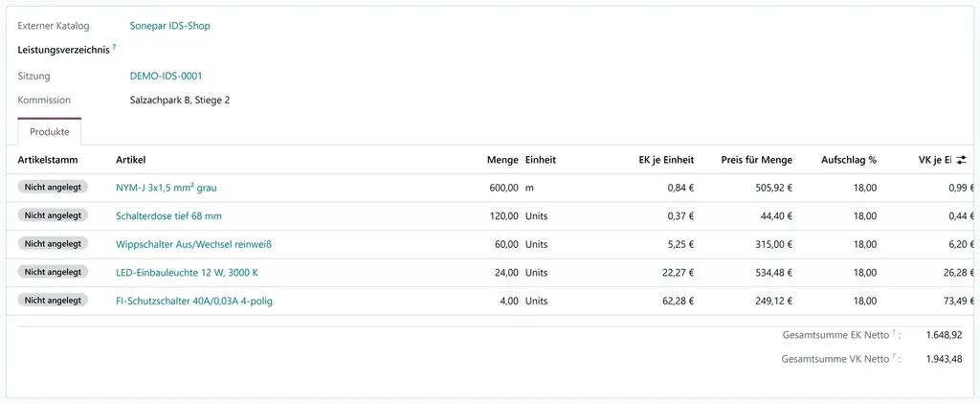The image size is (980, 404).
Task: Sort by Artikel column header
Action: pyautogui.click(x=130, y=160)
